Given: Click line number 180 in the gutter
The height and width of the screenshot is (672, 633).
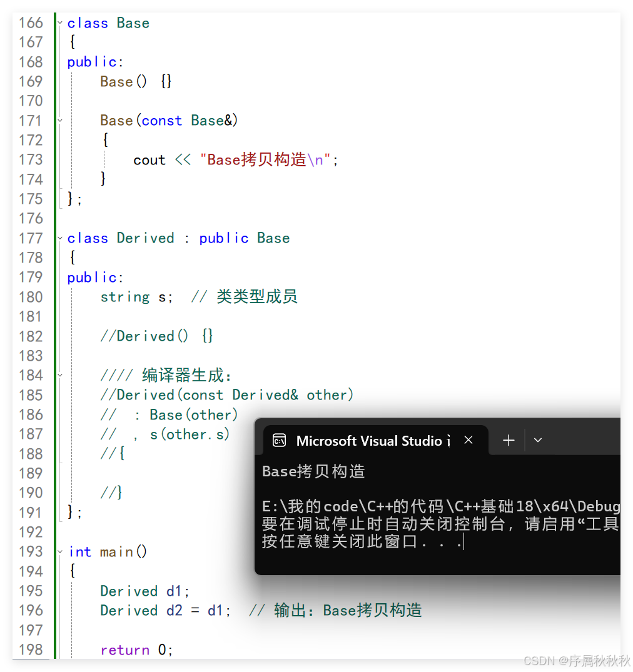Looking at the screenshot, I should click(x=31, y=296).
